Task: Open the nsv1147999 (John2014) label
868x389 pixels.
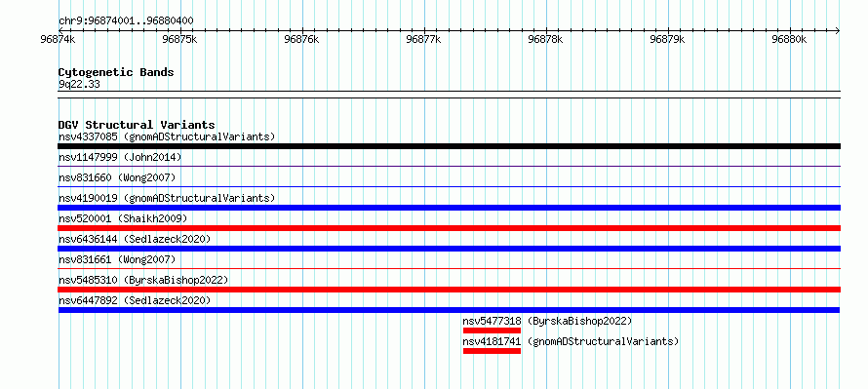Action: click(120, 157)
